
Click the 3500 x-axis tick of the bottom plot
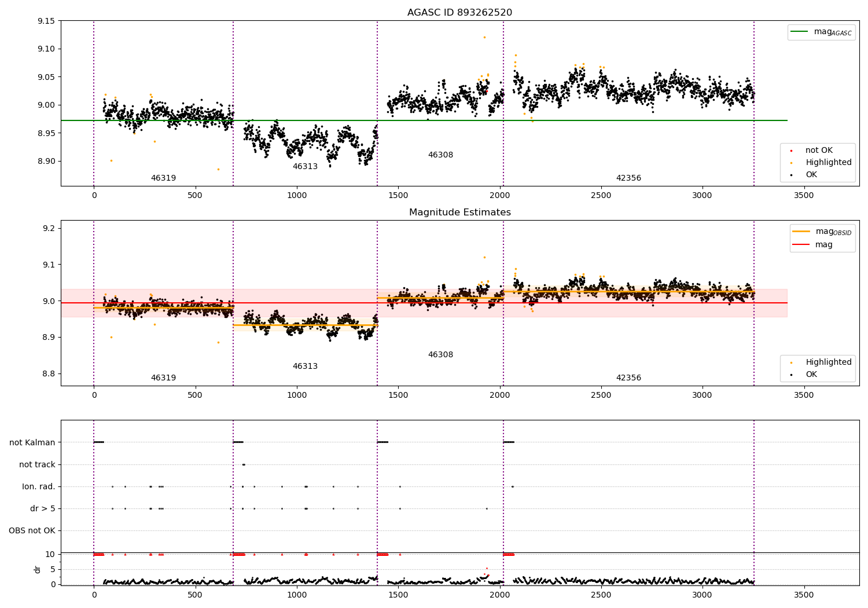coord(804,595)
